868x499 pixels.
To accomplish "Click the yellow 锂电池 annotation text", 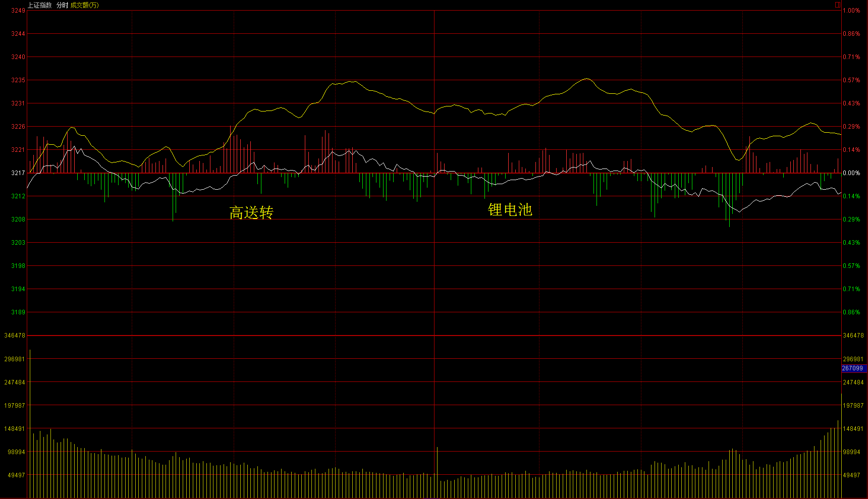I will 510,209.
